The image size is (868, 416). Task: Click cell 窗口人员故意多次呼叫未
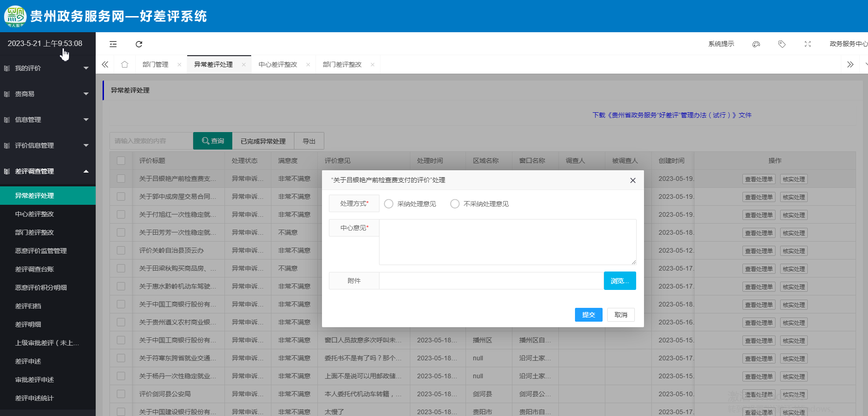pyautogui.click(x=363, y=340)
